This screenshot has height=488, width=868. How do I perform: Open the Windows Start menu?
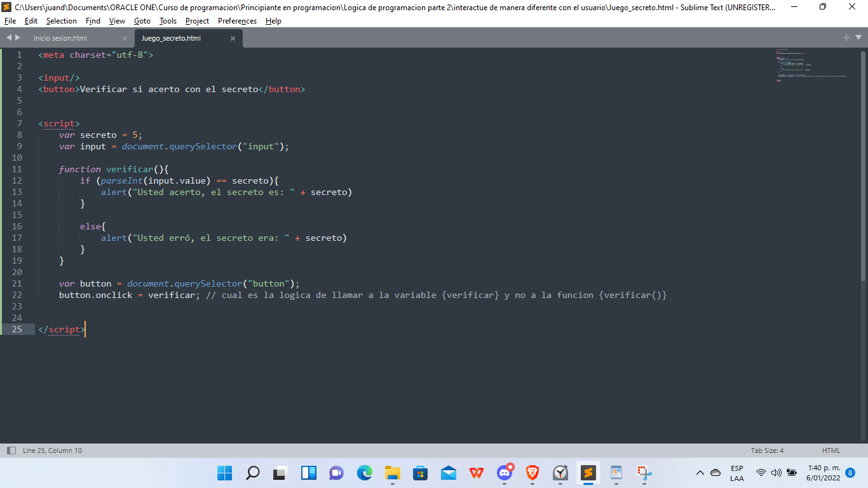coord(225,473)
